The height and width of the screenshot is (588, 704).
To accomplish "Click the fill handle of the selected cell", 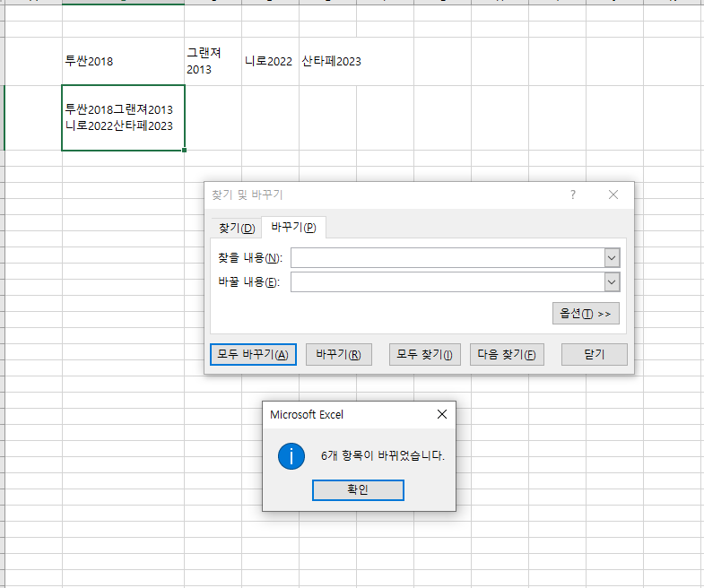I will click(x=184, y=150).
